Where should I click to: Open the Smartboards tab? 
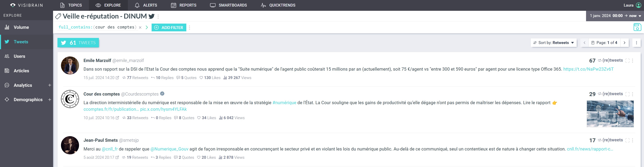pos(228,5)
